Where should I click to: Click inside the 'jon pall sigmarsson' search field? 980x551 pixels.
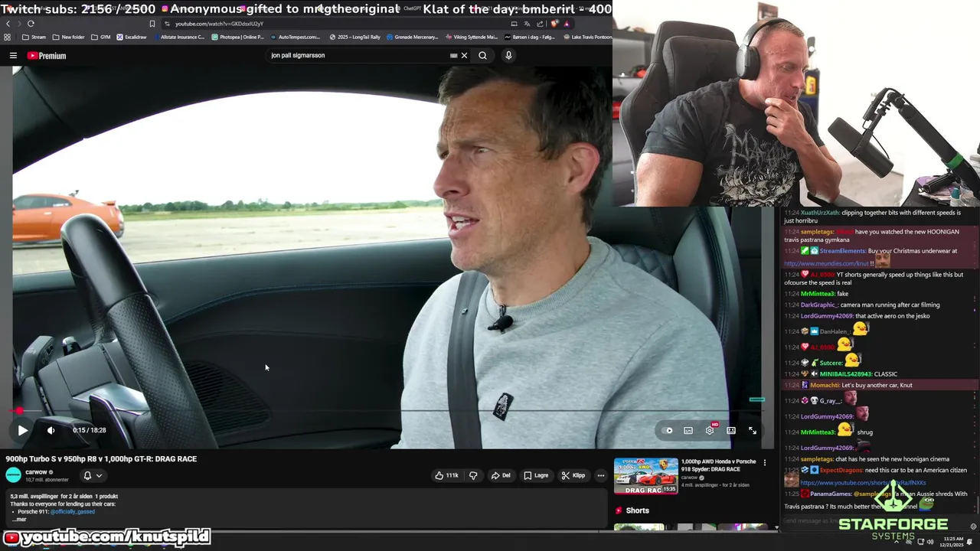(x=356, y=55)
